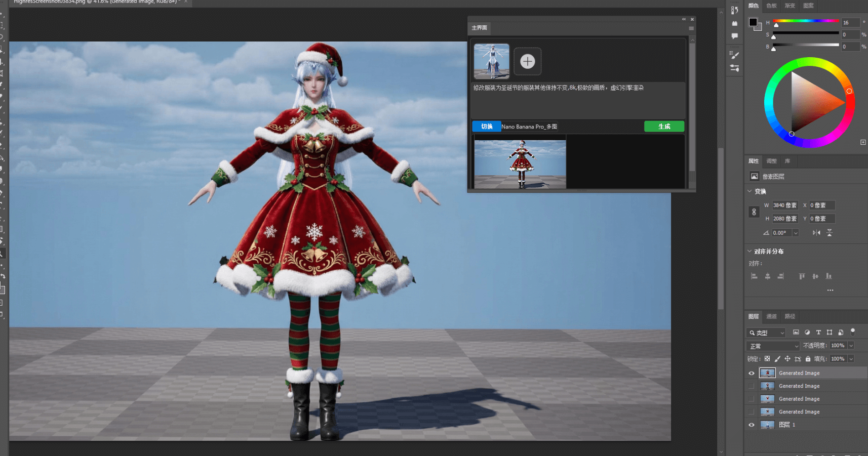Click the green 生成 button
Image resolution: width=868 pixels, height=456 pixels.
click(x=664, y=127)
